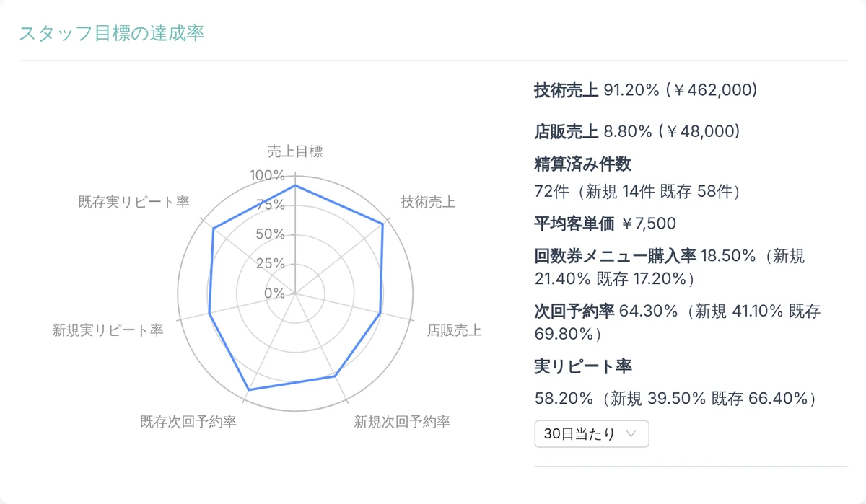This screenshot has width=866, height=504.
Task: Click the 実リピート率 label
Action: pos(583,366)
